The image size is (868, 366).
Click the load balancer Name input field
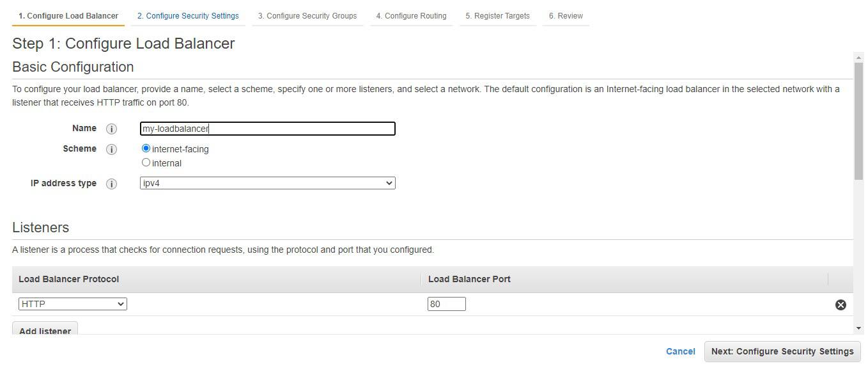[267, 129]
